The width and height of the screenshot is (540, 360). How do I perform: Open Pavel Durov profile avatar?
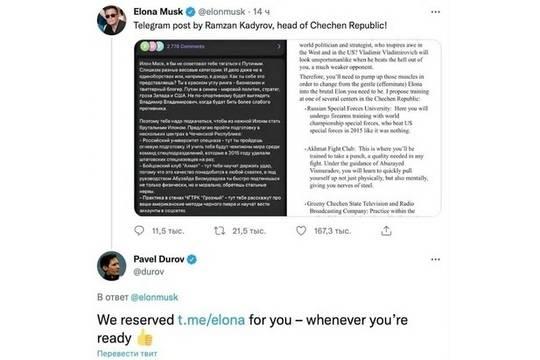[x=112, y=266]
